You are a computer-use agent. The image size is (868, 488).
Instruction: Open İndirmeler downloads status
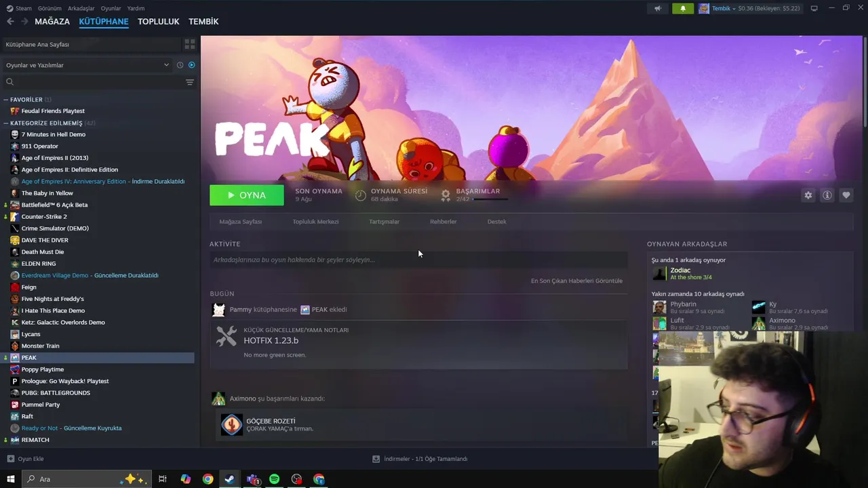point(420,459)
